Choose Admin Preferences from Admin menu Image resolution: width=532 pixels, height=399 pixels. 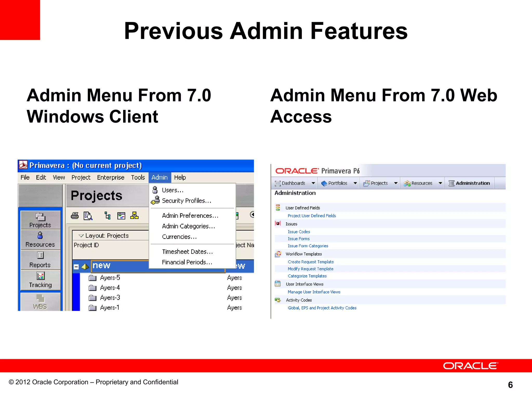(x=190, y=216)
